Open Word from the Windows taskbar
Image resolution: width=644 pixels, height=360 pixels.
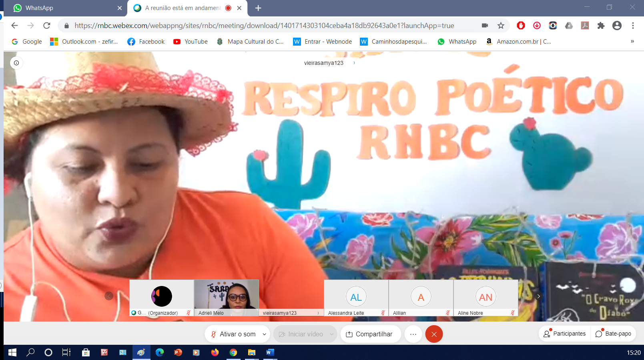pos(270,352)
